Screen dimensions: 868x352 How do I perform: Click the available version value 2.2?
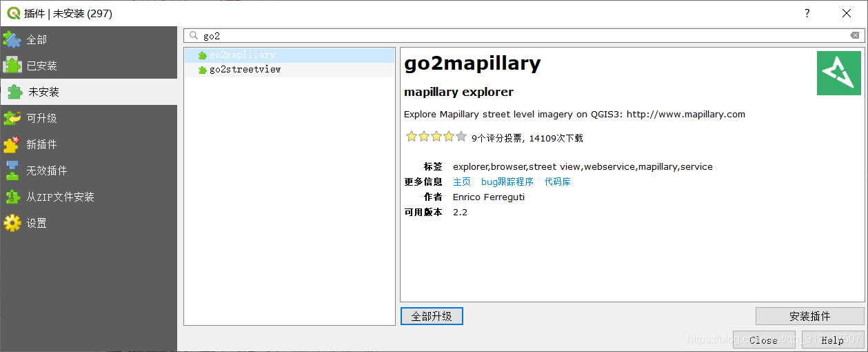(460, 213)
